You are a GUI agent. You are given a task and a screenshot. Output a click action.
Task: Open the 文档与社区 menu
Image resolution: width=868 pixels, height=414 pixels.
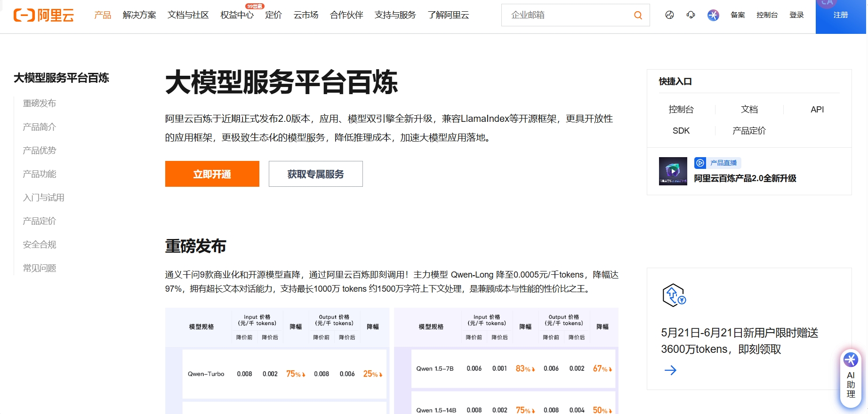point(188,15)
